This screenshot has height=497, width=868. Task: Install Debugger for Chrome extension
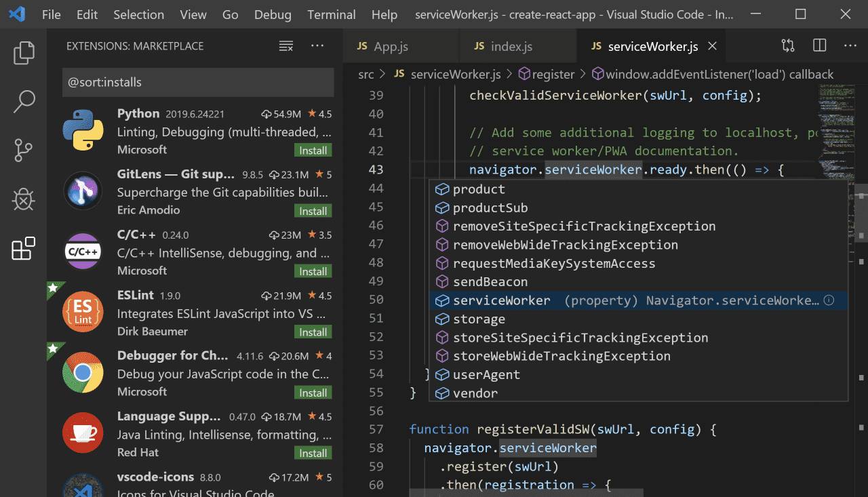click(313, 393)
